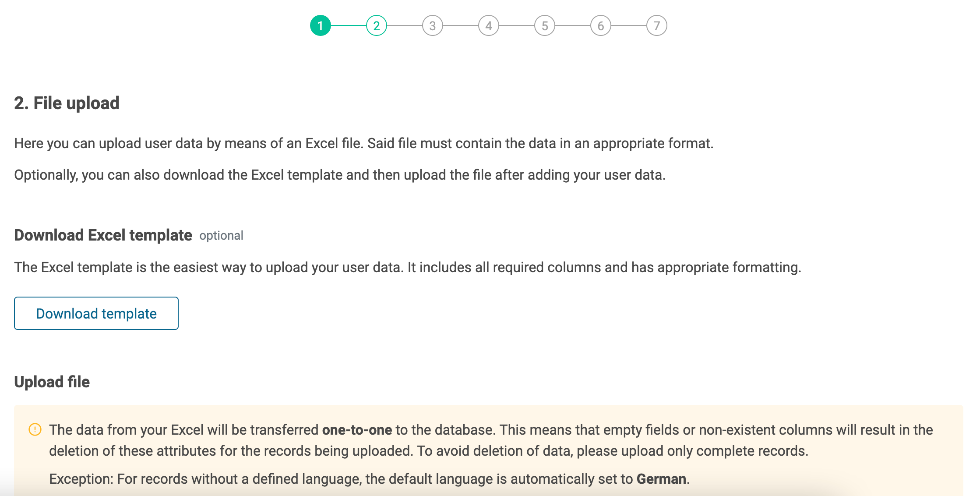Click the "Download Excel template" heading

pos(103,235)
